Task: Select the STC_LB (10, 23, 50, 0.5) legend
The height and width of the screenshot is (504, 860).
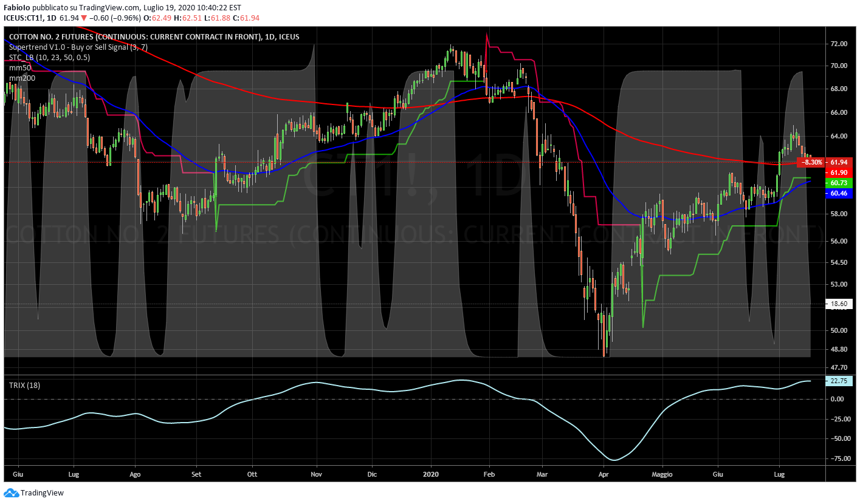Action: [x=49, y=58]
